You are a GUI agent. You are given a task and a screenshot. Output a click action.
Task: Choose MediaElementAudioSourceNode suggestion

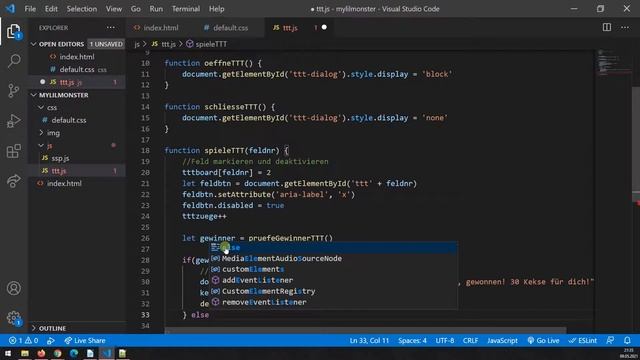coord(333,258)
